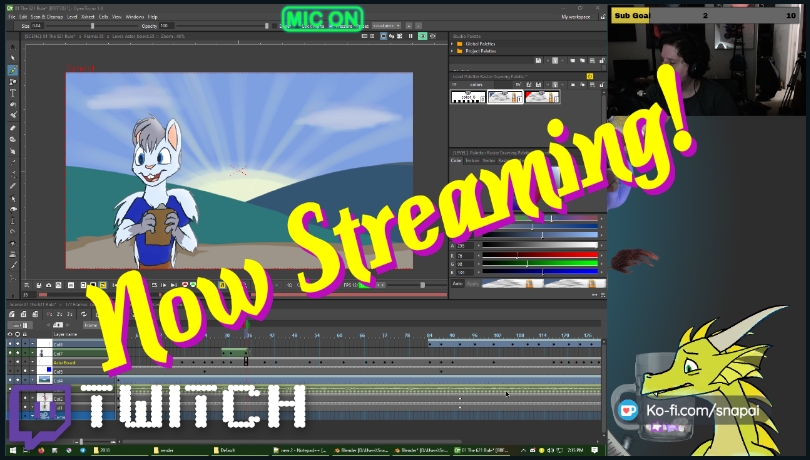Viewport: 810px width, 460px height.
Task: Click the Repeat icon in timeline toolbar
Action: pyautogui.click(x=83, y=314)
